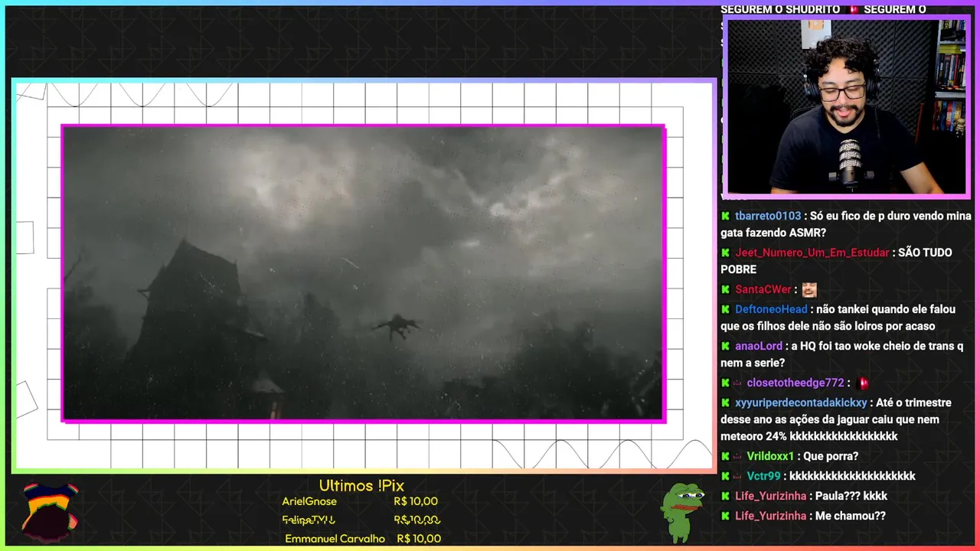The image size is (980, 551).
Task: Open Vctr99's username in chat
Action: (x=764, y=477)
